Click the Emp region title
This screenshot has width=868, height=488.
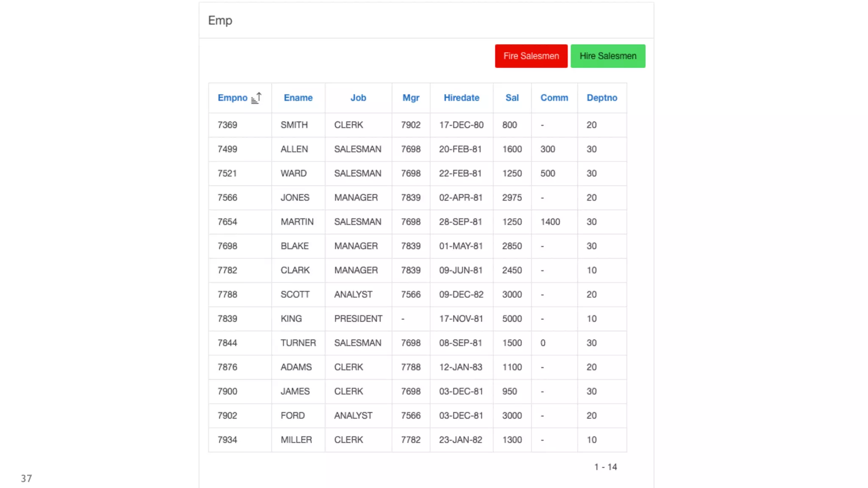220,20
